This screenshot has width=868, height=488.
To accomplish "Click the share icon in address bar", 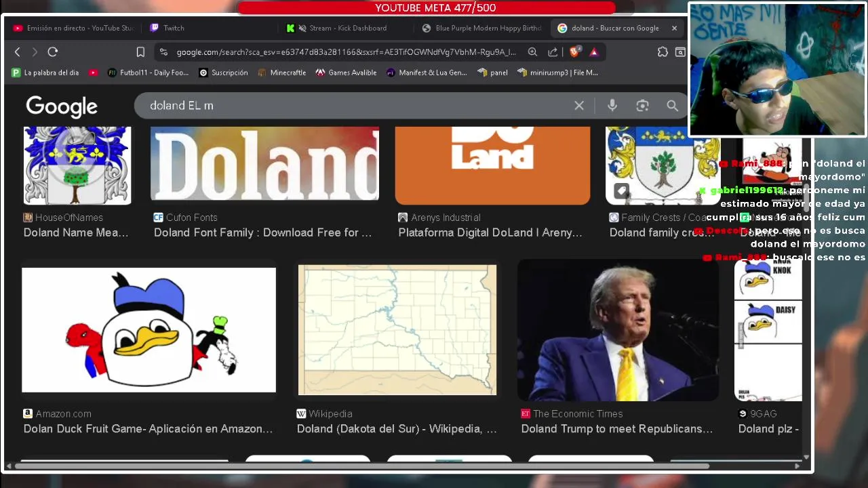I will tap(553, 52).
